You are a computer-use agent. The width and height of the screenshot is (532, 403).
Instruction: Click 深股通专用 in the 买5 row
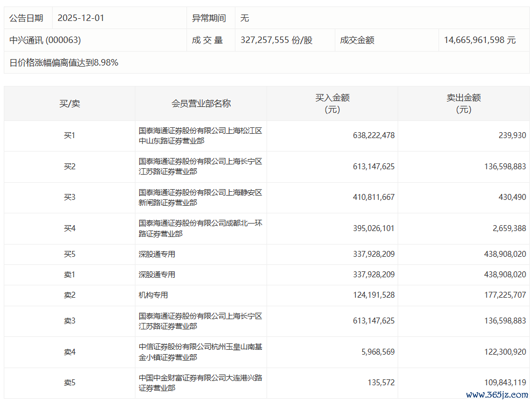click(x=157, y=254)
